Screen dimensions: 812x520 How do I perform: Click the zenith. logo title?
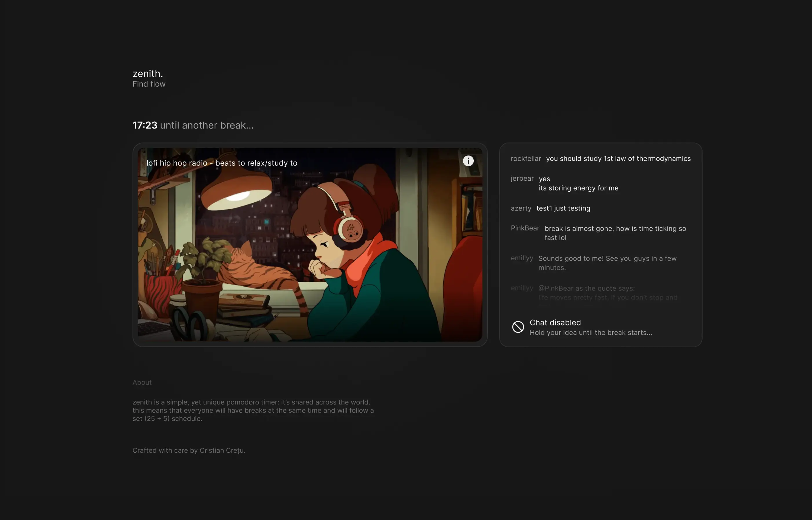click(148, 73)
